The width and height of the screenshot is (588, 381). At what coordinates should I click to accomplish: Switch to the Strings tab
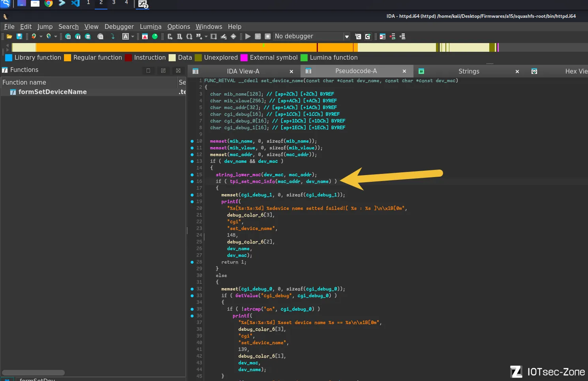point(469,71)
